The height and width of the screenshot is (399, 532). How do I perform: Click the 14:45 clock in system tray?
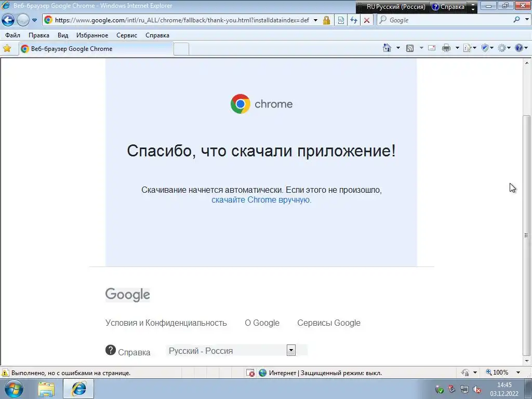pyautogui.click(x=504, y=385)
